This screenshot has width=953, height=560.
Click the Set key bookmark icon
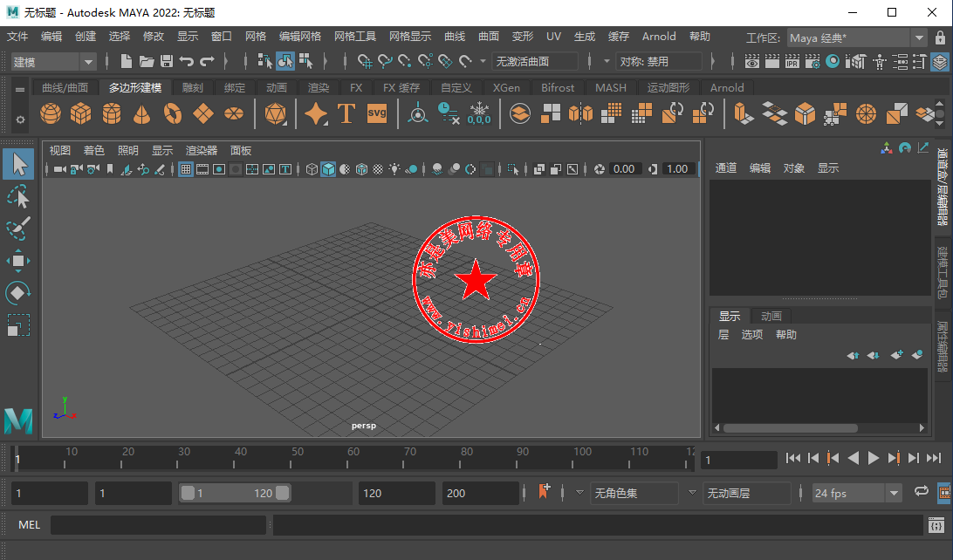coord(544,491)
